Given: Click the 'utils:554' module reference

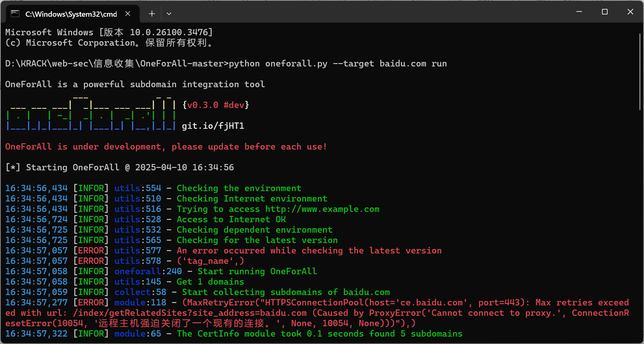Looking at the screenshot, I should click(x=137, y=188).
